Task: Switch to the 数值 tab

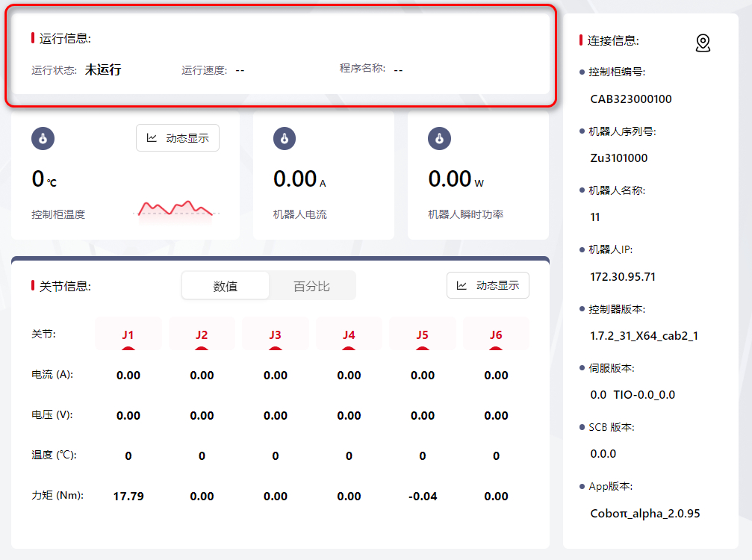Action: pyautogui.click(x=226, y=286)
